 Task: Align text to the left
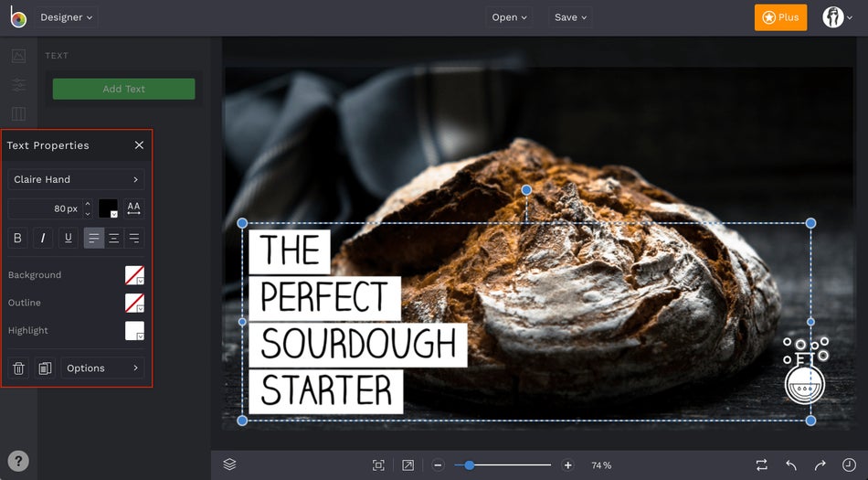93,238
